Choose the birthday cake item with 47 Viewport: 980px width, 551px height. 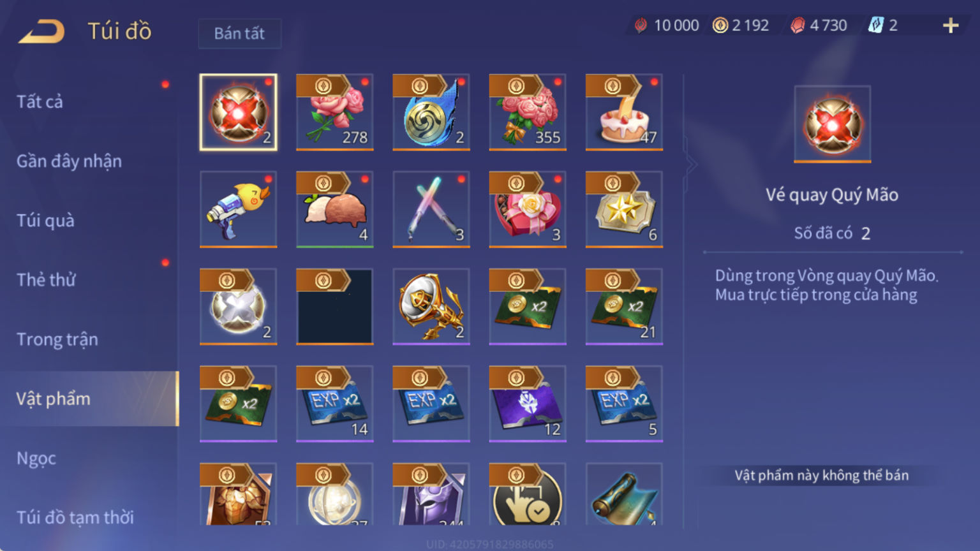click(624, 112)
